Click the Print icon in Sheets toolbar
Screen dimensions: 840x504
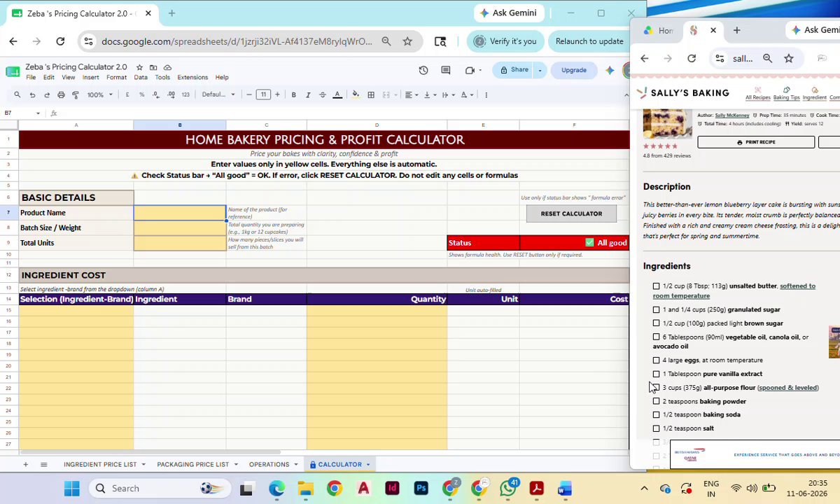click(61, 94)
